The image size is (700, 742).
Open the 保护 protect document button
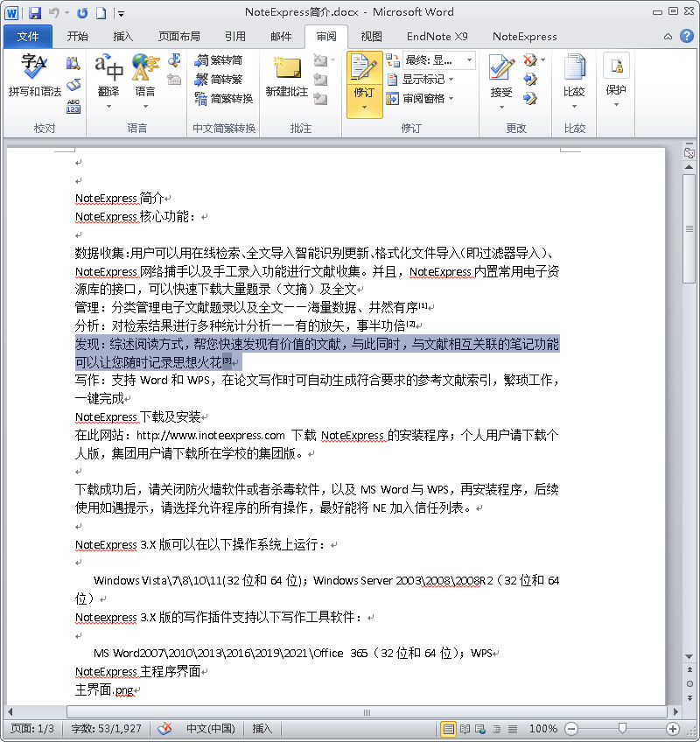(616, 78)
